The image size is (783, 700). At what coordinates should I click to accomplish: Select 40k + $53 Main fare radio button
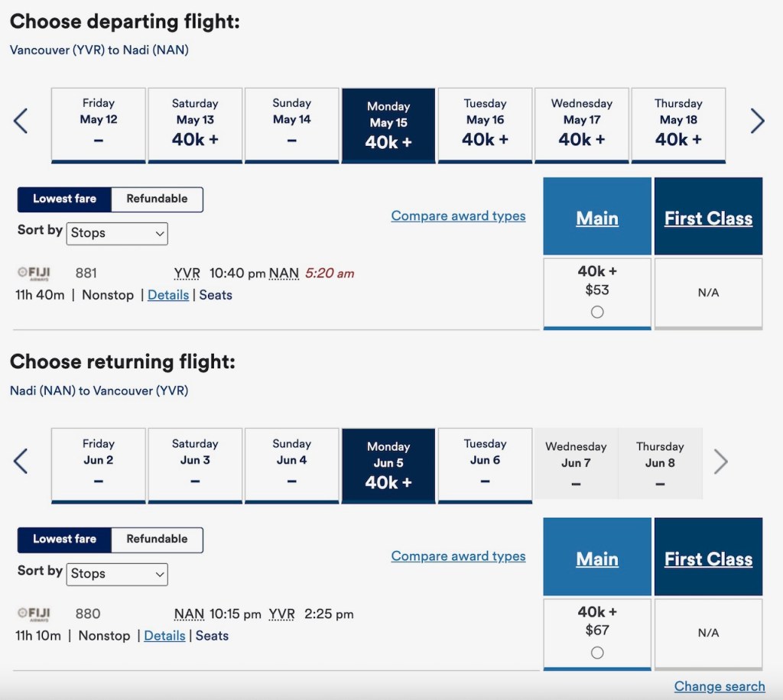tap(597, 312)
